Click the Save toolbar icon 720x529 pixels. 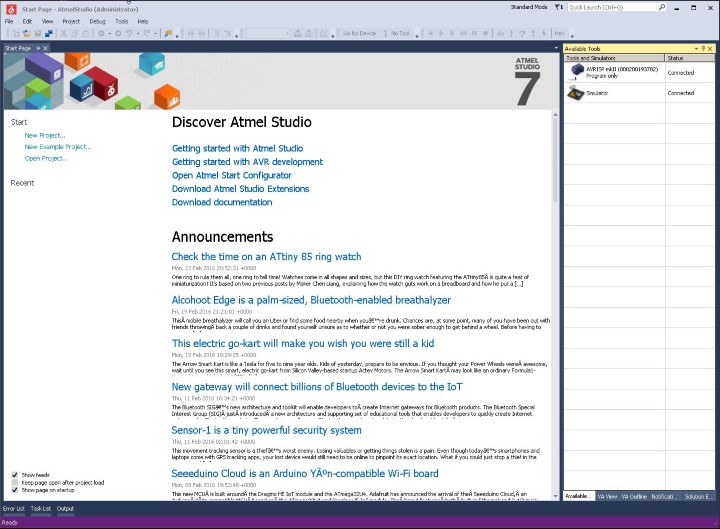pyautogui.click(x=38, y=34)
